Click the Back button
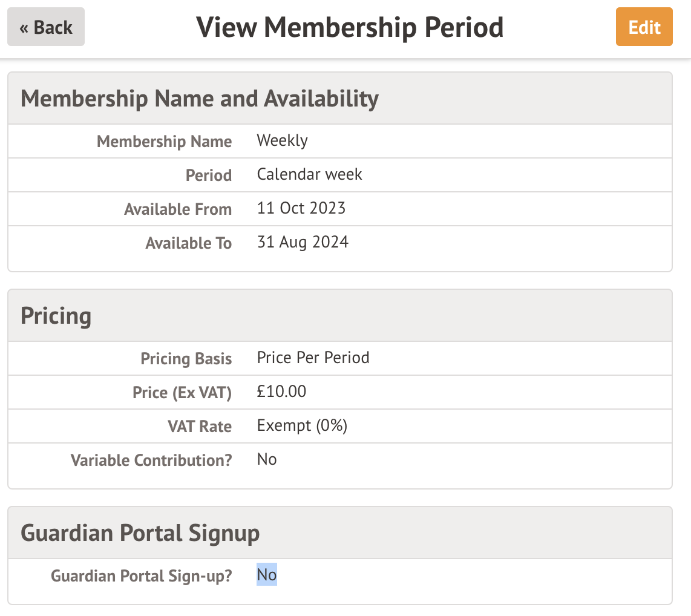The height and width of the screenshot is (616, 691). (x=46, y=27)
